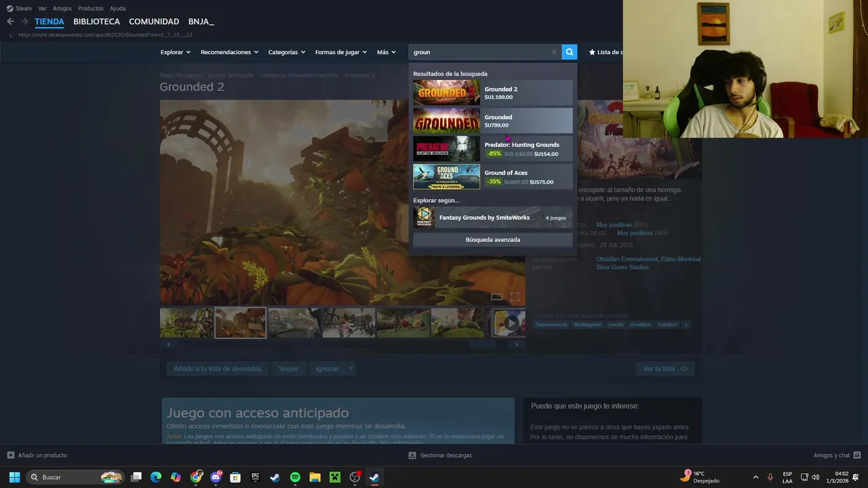868x488 pixels.
Task: Open Microsoft Edge from the taskbar
Action: 156,477
